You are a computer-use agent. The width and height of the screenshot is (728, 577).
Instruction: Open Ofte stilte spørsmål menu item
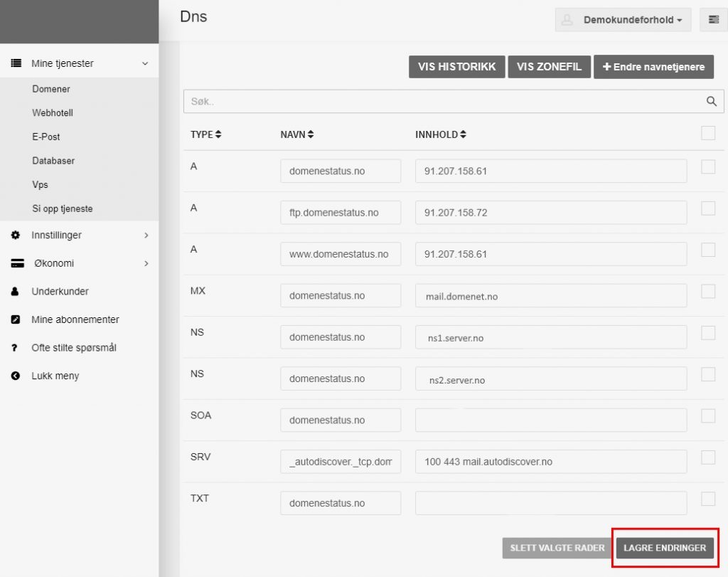pos(74,347)
